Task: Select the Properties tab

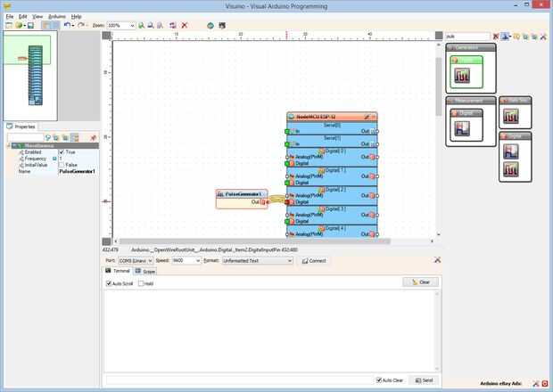Action: click(21, 127)
